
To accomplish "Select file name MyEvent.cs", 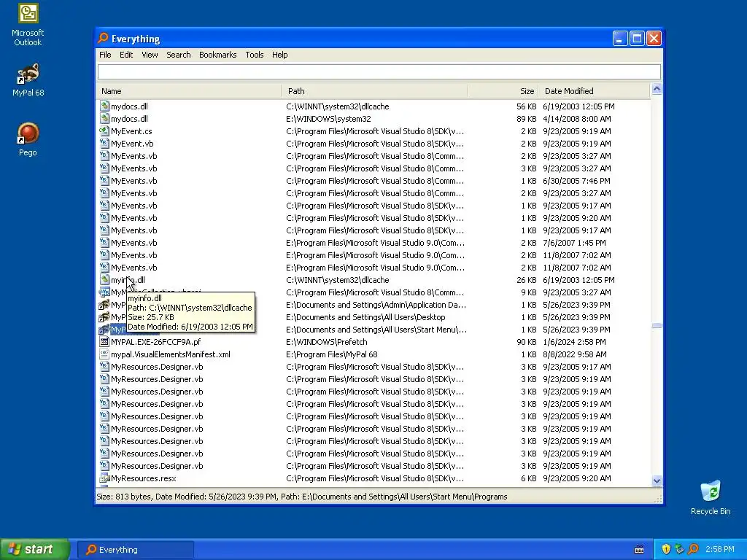I will point(131,131).
